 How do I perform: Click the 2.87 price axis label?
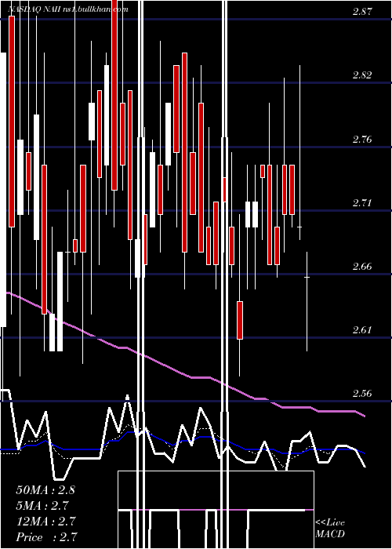pyautogui.click(x=362, y=11)
